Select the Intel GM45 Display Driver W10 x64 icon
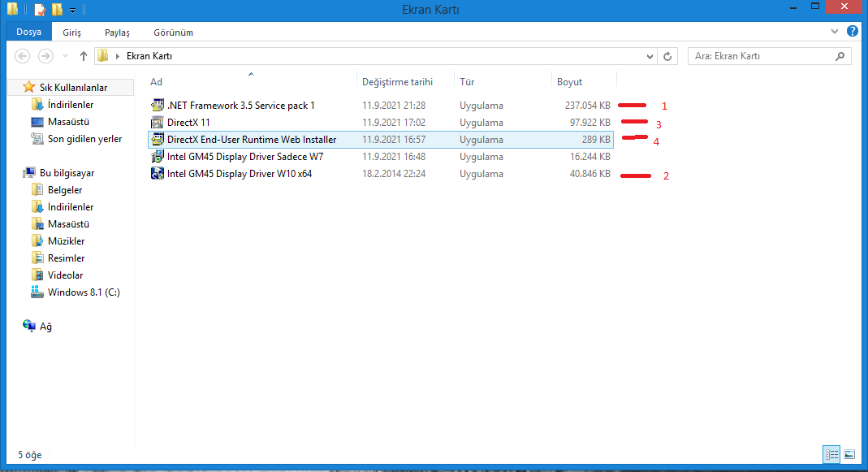The image size is (868, 472). point(158,173)
